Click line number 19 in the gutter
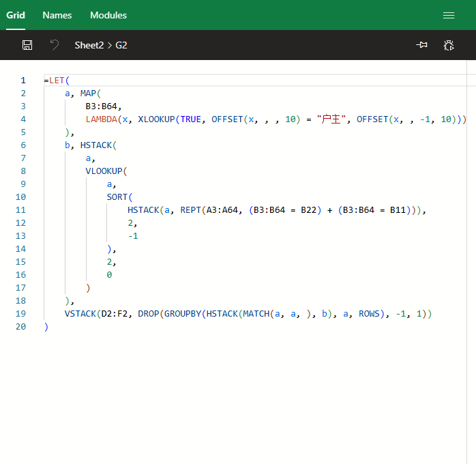The image size is (476, 464). (20, 314)
